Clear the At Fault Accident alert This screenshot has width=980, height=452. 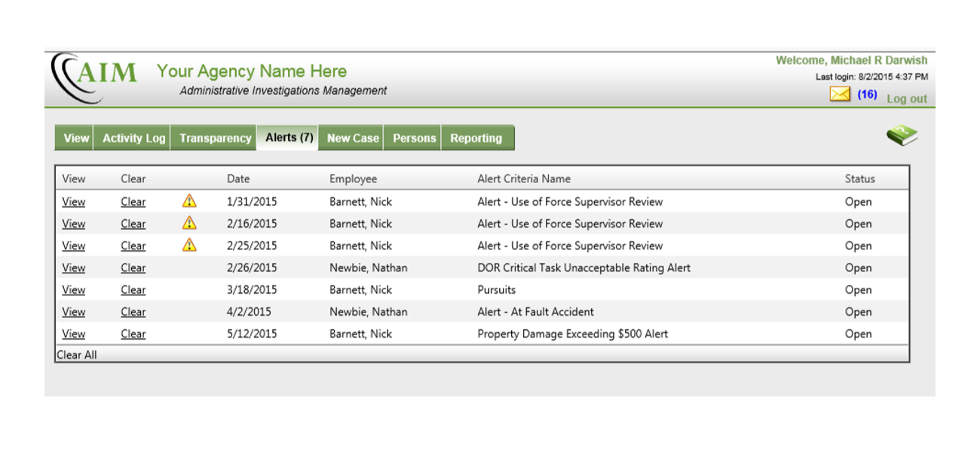133,312
